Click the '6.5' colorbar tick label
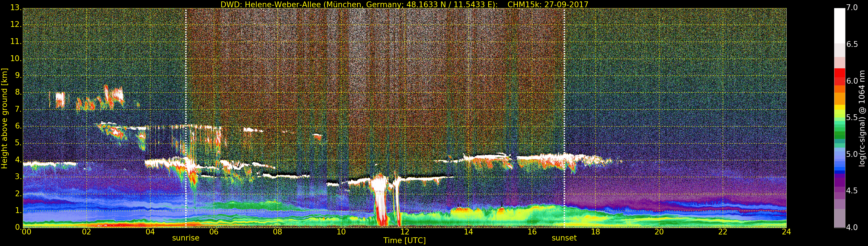The width and height of the screenshot is (868, 246). 852,45
